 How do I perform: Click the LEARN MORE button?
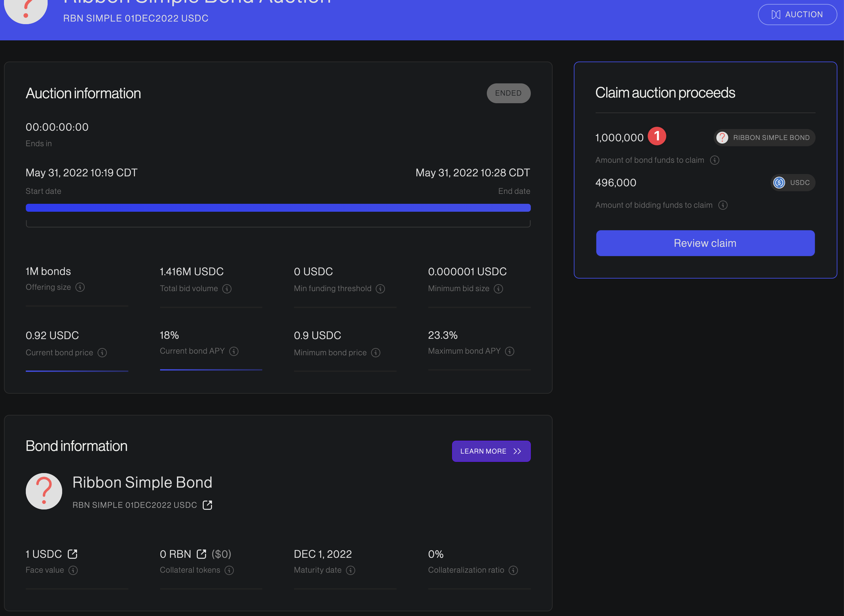(491, 451)
